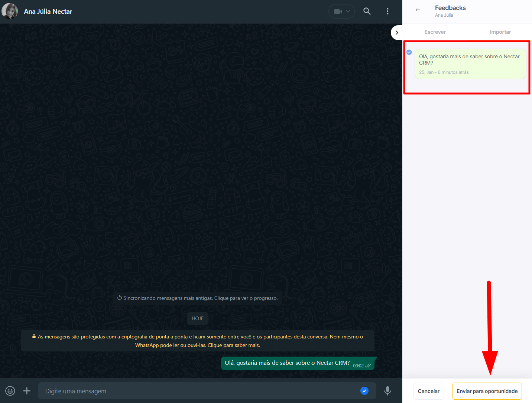
Task: Click the Cancelar button
Action: 429,391
